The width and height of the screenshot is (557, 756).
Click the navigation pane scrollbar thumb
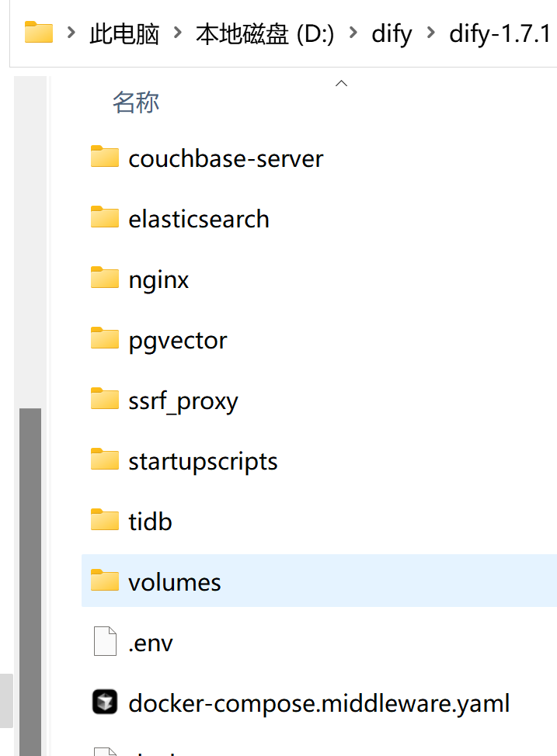[x=30, y=582]
